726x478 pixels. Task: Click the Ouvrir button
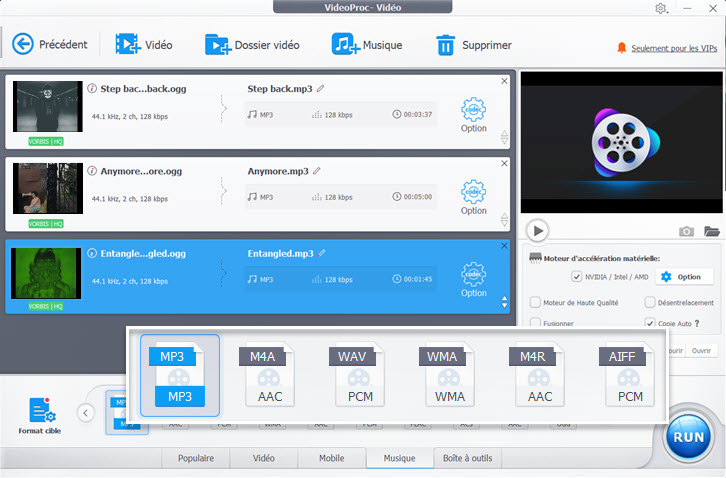(x=701, y=351)
